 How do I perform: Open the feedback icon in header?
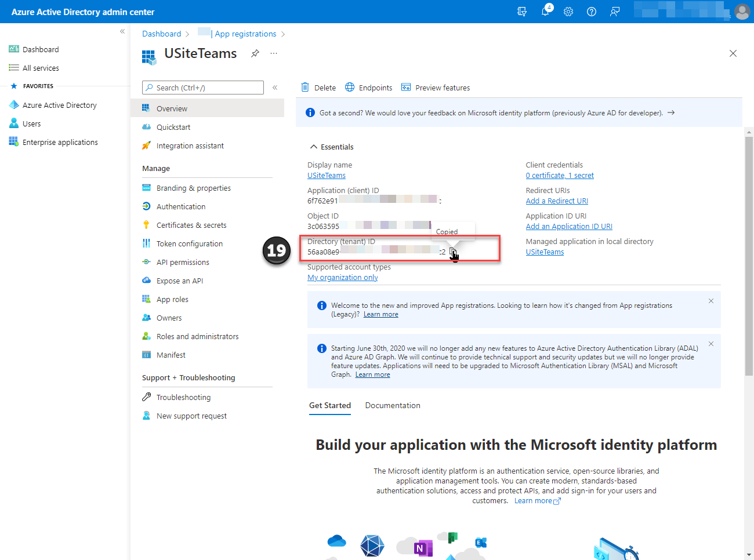[x=615, y=12]
